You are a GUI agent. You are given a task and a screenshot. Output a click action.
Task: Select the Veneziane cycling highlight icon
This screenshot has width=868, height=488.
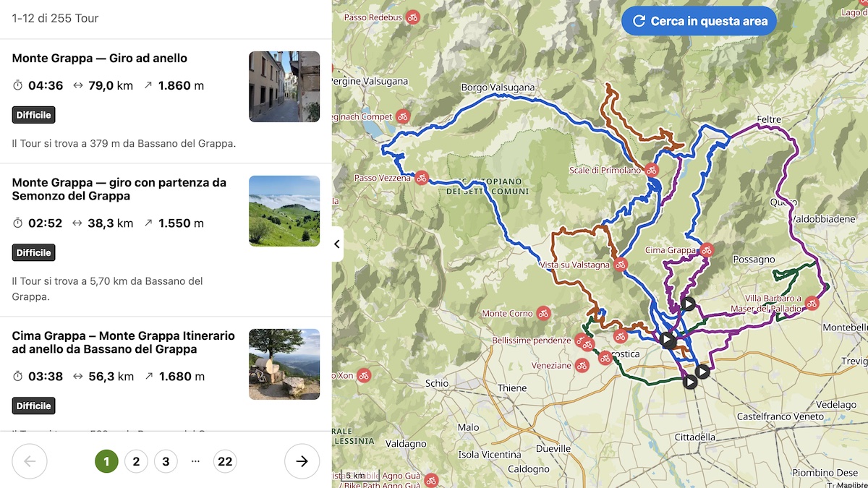click(x=582, y=366)
